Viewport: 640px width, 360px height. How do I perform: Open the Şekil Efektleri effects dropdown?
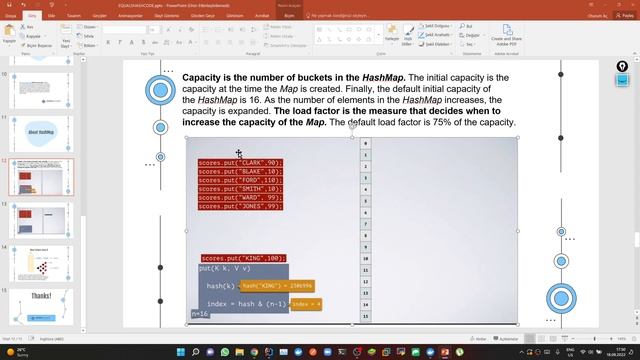435,44
